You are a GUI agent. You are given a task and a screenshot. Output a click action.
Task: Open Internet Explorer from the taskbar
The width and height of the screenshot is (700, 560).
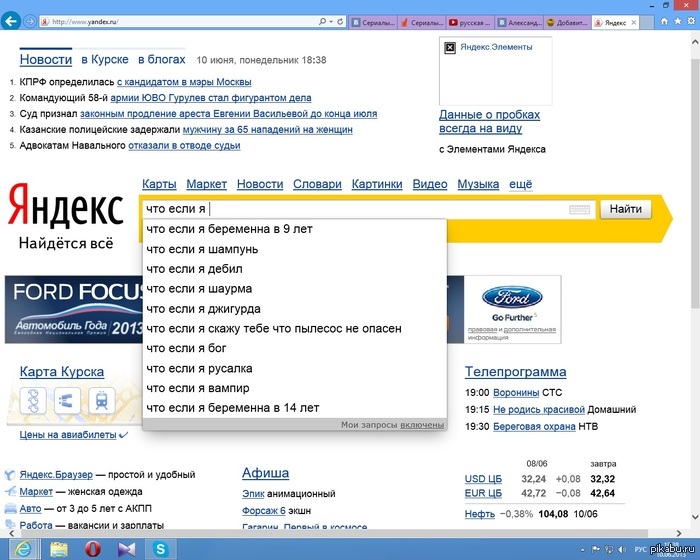22,549
